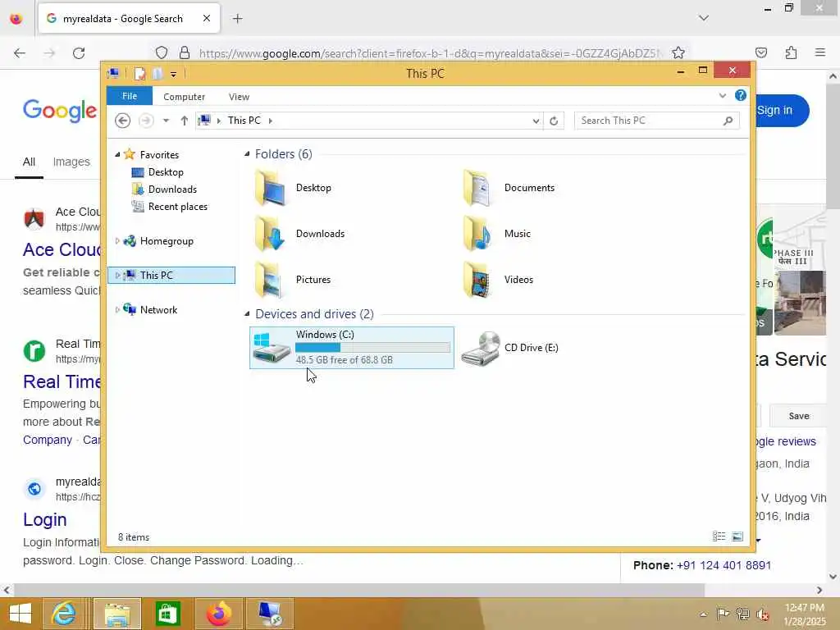Select Recent places under Favorites
840x630 pixels.
pos(169,206)
